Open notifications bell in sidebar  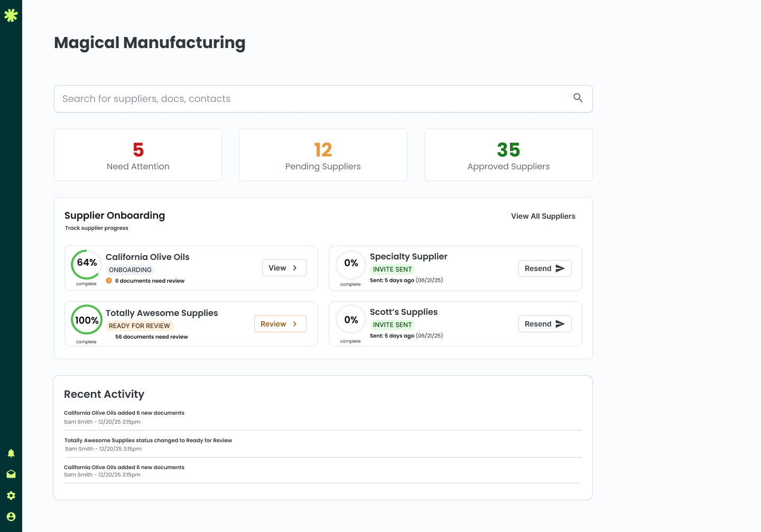(11, 453)
